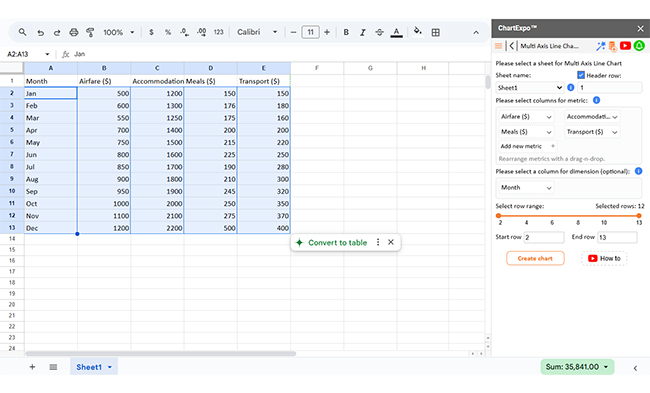
Task: Open more number formats (123)
Action: [218, 32]
